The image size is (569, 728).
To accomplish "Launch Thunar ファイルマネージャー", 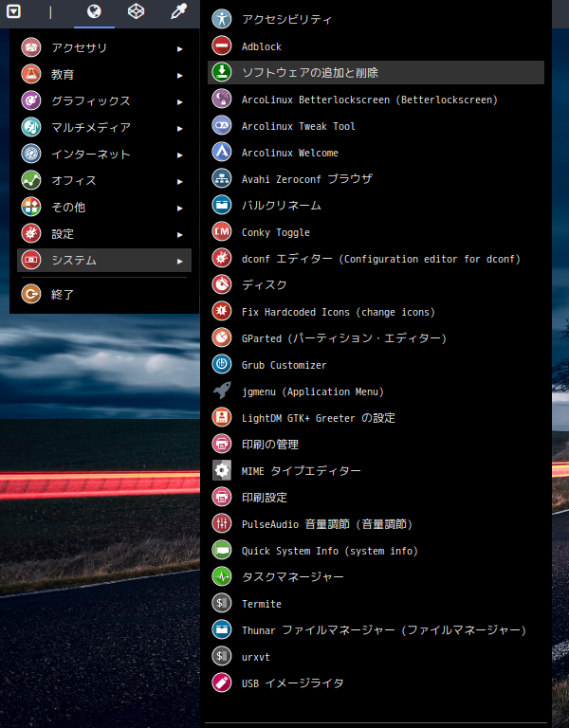I will 376,630.
